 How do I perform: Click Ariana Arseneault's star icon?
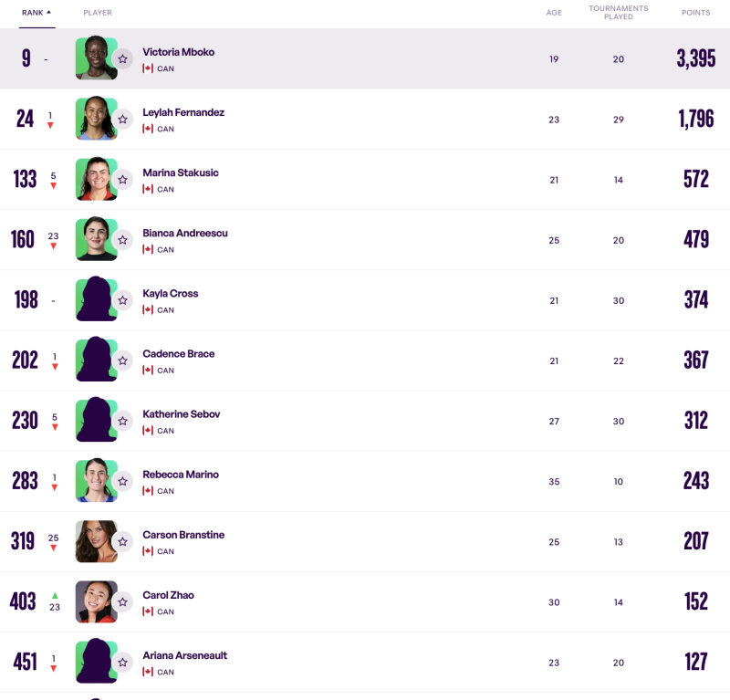122,662
